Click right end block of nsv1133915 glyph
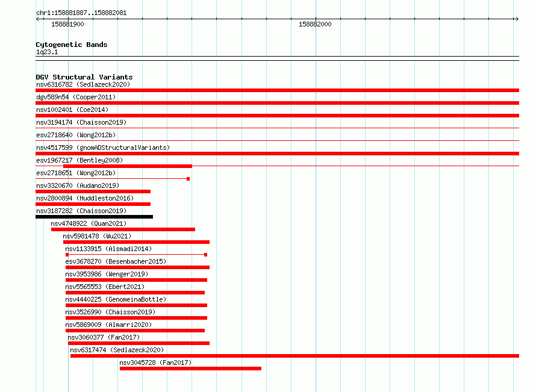 [x=205, y=255]
